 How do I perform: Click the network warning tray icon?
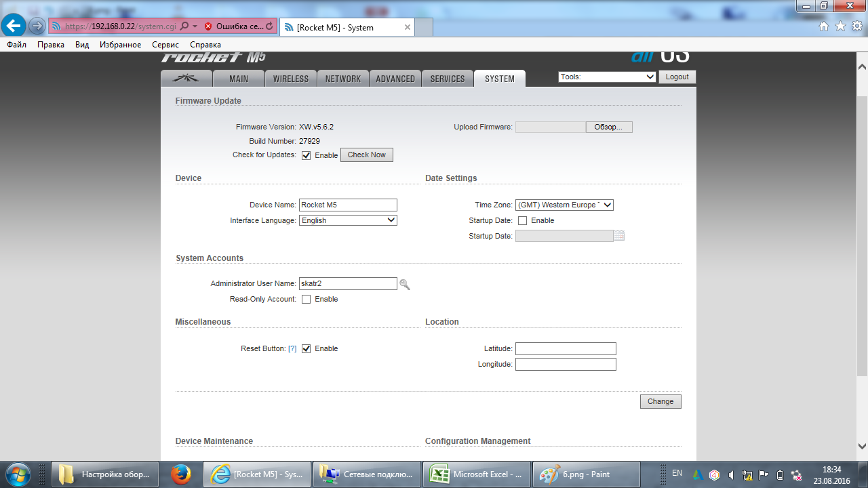click(747, 474)
